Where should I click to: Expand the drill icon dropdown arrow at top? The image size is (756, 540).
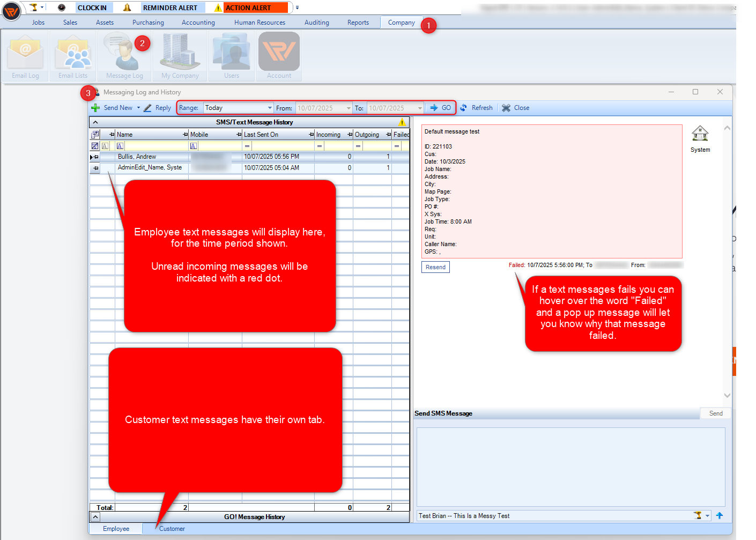pos(42,8)
